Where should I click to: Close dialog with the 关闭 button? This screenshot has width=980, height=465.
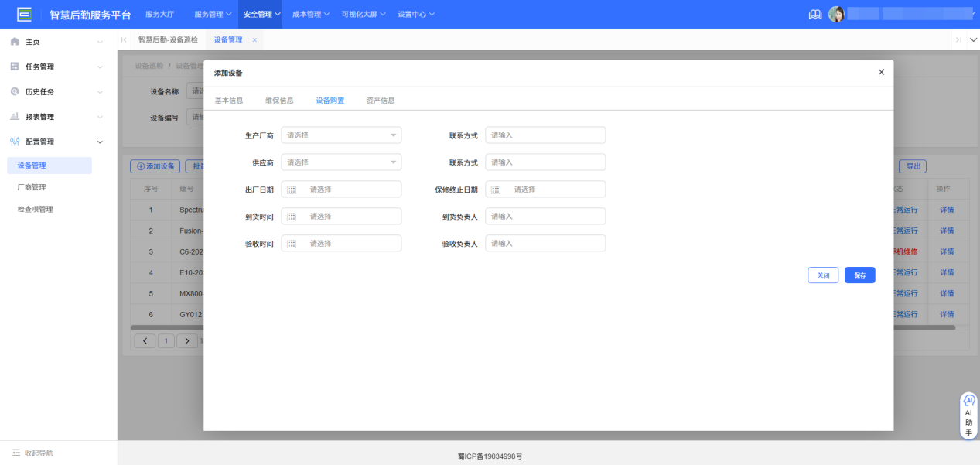[822, 275]
